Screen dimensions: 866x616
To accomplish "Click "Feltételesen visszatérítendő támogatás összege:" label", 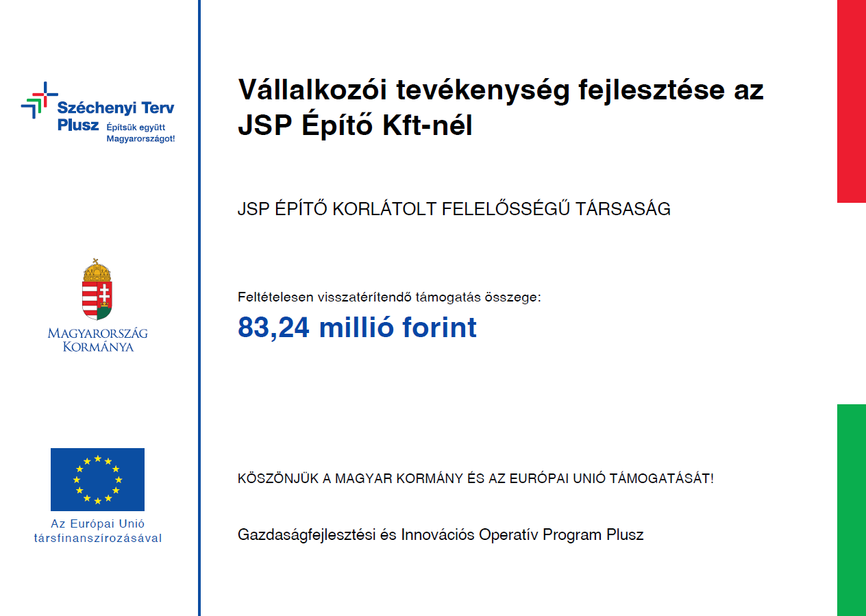I will (389, 297).
